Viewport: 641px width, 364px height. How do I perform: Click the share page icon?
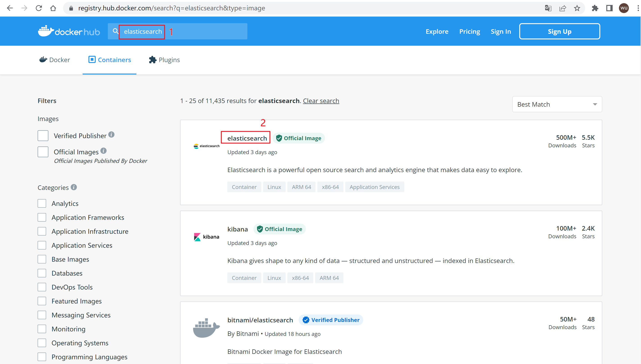click(x=562, y=8)
